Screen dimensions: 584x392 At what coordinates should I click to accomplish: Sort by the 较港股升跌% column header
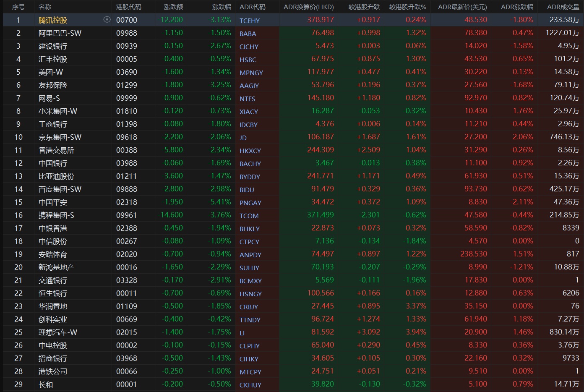[407, 7]
